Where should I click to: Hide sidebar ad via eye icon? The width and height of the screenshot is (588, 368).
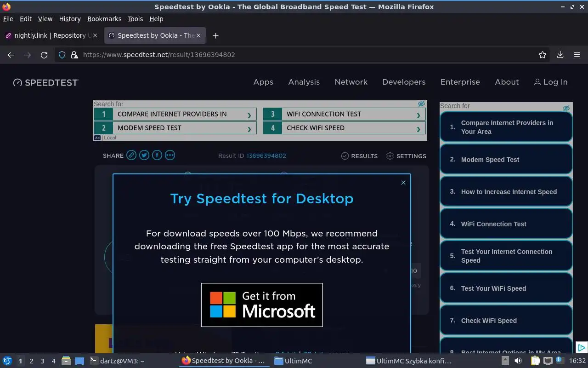coord(566,108)
